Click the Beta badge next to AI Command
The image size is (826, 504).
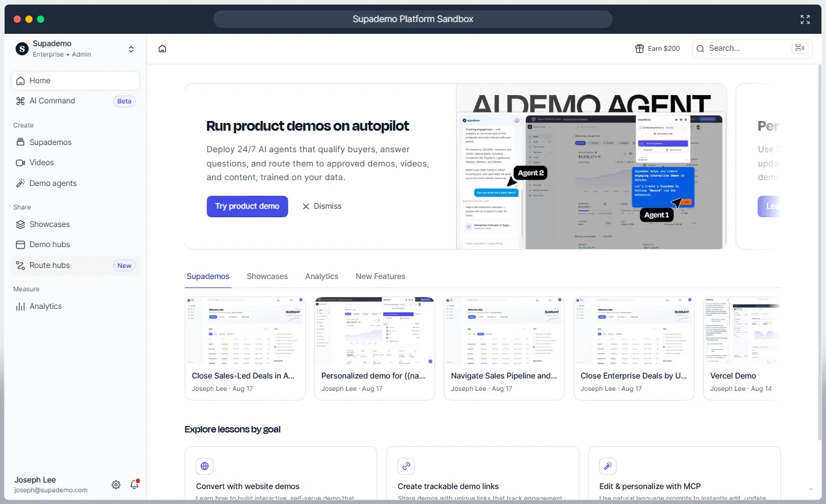tap(124, 101)
